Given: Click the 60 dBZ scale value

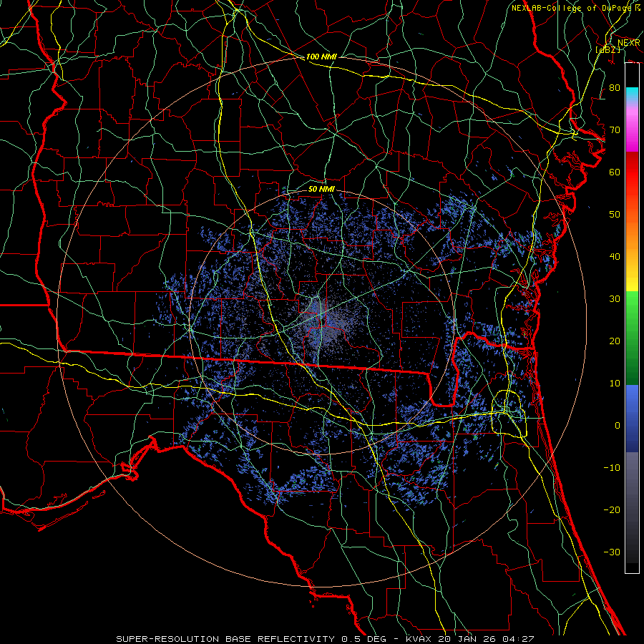Looking at the screenshot, I should pyautogui.click(x=615, y=172).
